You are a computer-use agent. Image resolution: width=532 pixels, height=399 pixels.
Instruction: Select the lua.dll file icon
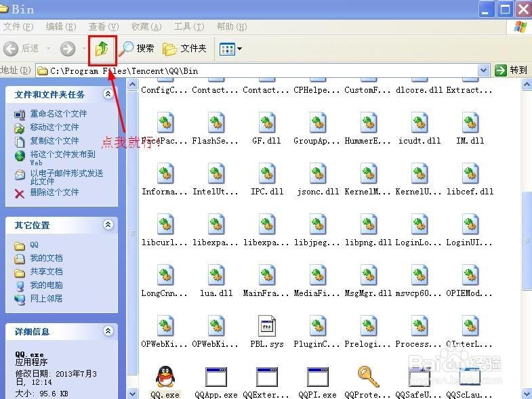(x=216, y=275)
